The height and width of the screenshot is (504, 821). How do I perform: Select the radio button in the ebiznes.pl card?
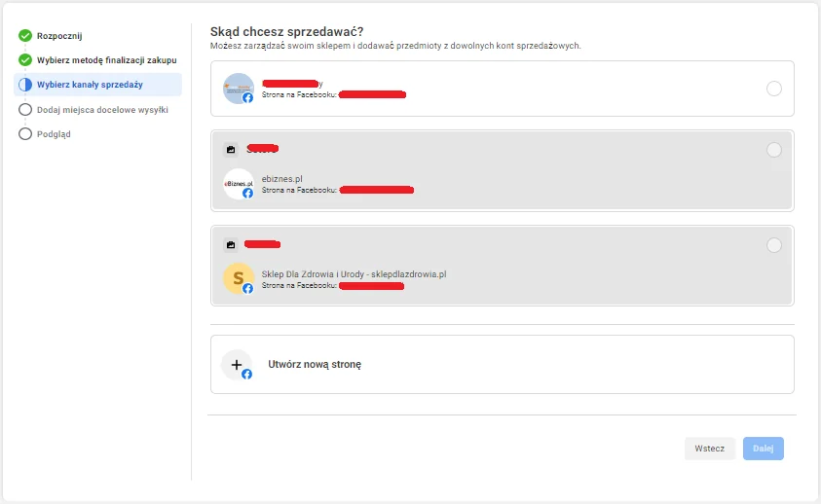[x=774, y=150]
